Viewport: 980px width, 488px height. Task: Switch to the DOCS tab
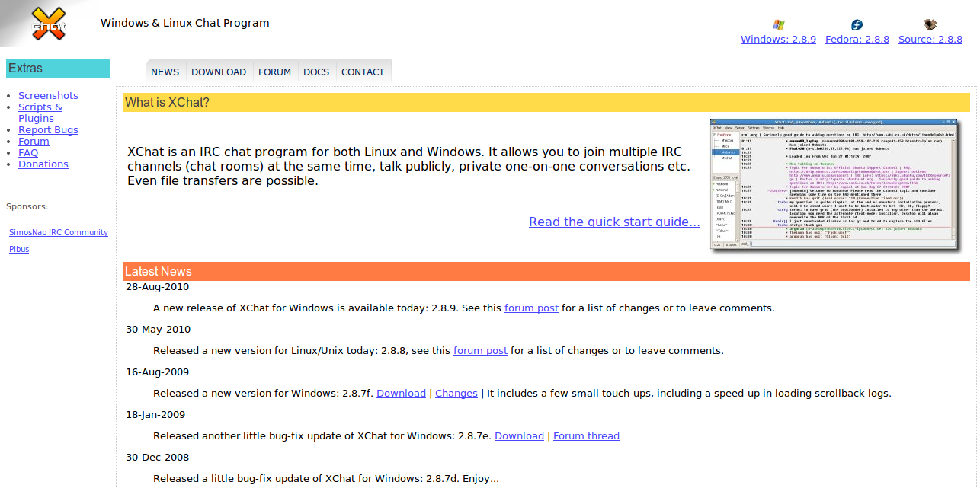pos(316,72)
